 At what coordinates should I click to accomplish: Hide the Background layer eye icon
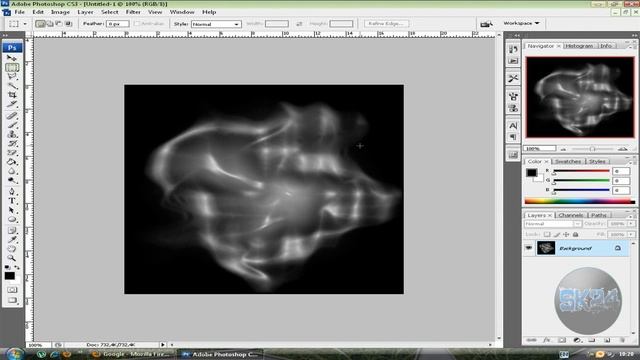[x=529, y=248]
